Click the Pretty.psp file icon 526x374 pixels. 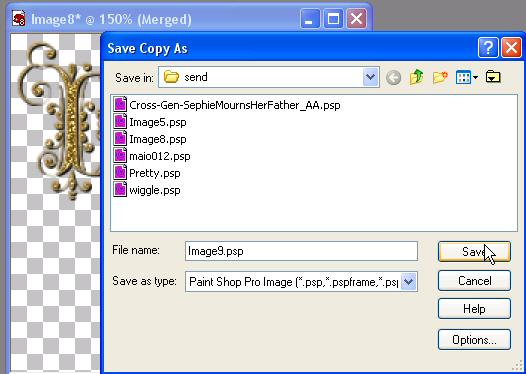click(x=120, y=172)
